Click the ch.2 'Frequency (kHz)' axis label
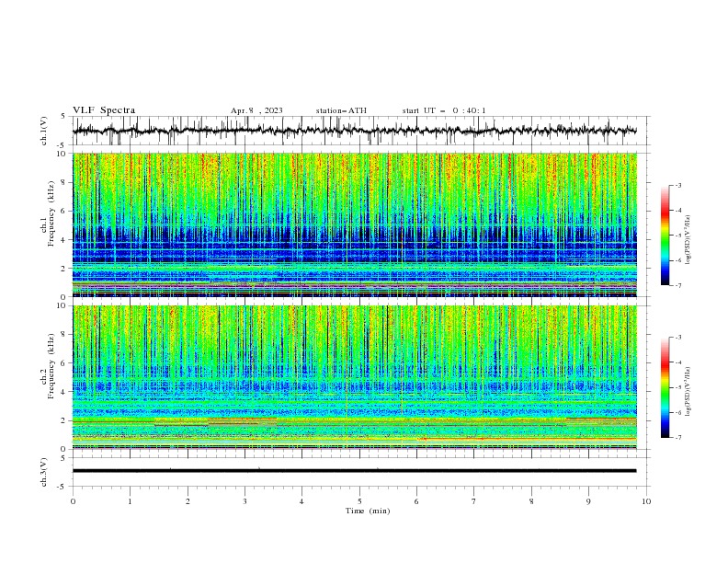The width and height of the screenshot is (728, 563). (x=51, y=366)
